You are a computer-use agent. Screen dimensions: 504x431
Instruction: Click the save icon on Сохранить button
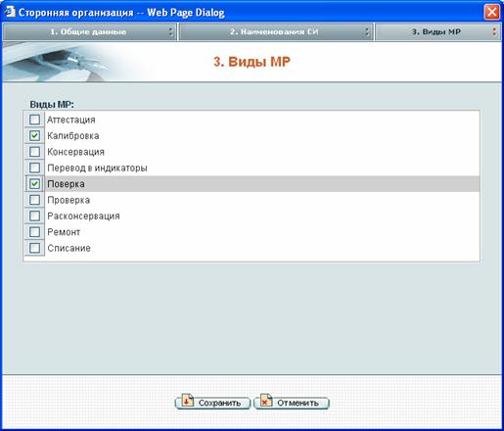click(188, 401)
